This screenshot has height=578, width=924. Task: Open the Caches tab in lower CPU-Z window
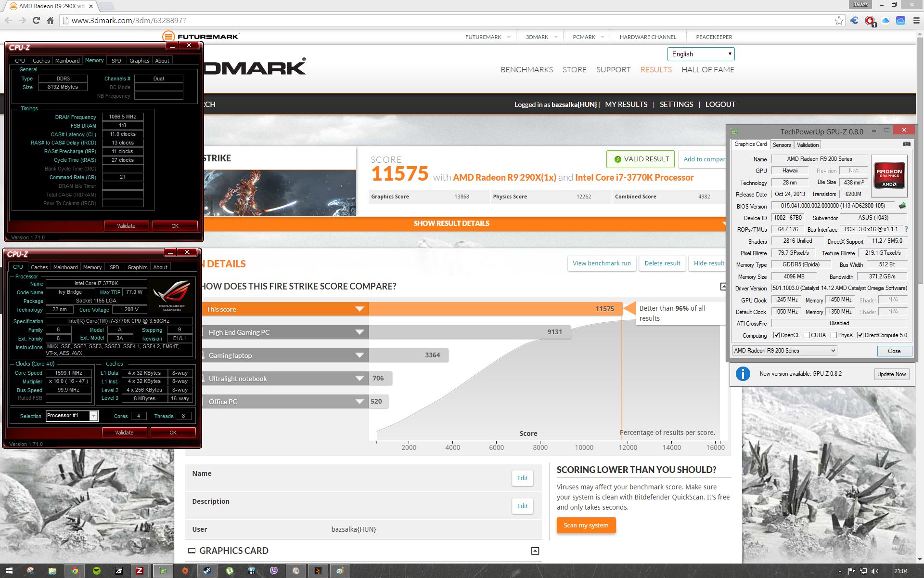39,267
